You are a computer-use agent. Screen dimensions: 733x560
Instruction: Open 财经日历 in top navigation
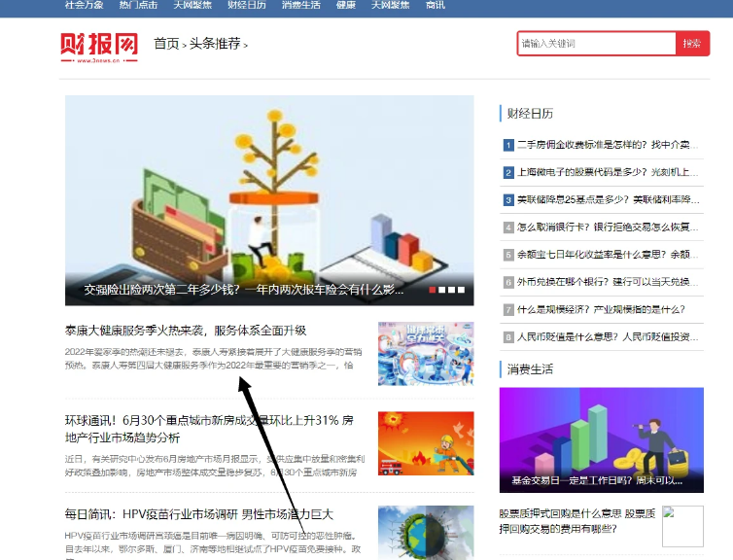tap(247, 5)
